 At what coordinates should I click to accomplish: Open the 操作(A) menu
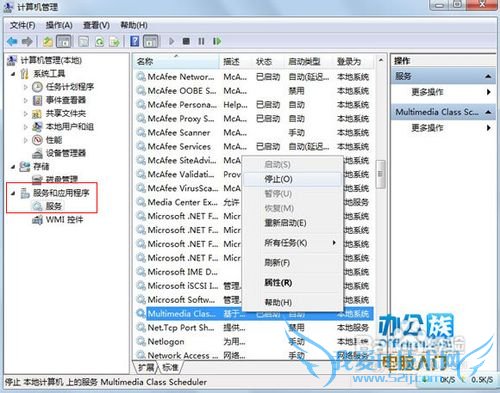click(x=59, y=25)
